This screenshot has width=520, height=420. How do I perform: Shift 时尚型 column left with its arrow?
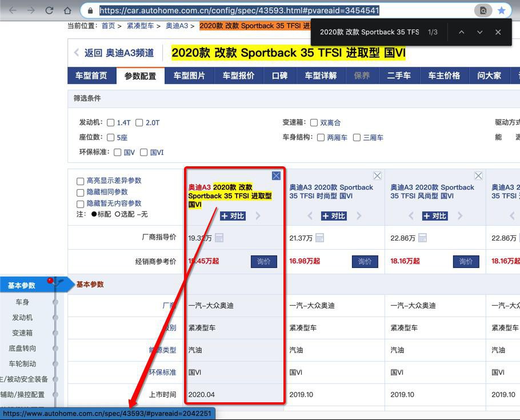coord(310,216)
